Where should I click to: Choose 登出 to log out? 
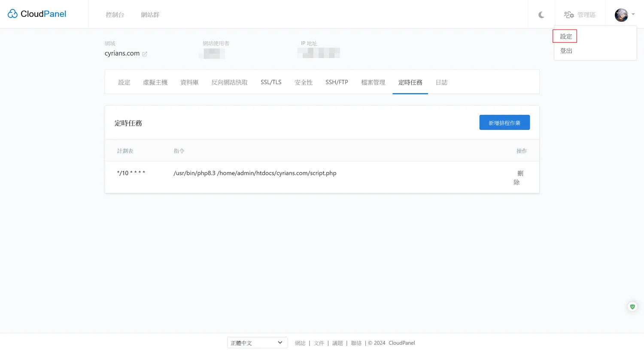pos(566,51)
